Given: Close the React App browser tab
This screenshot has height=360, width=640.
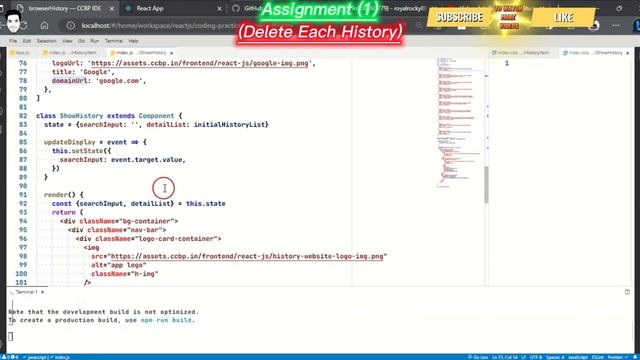Looking at the screenshot, I should [x=219, y=8].
